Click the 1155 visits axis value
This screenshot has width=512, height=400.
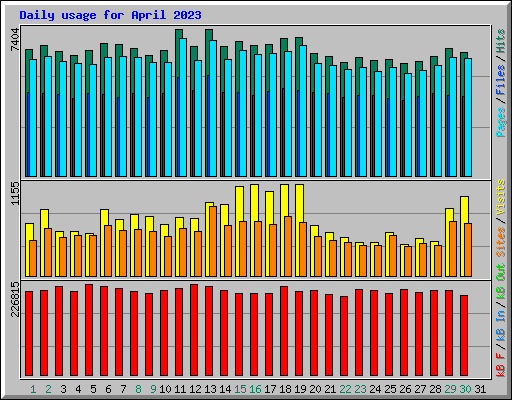coord(15,193)
